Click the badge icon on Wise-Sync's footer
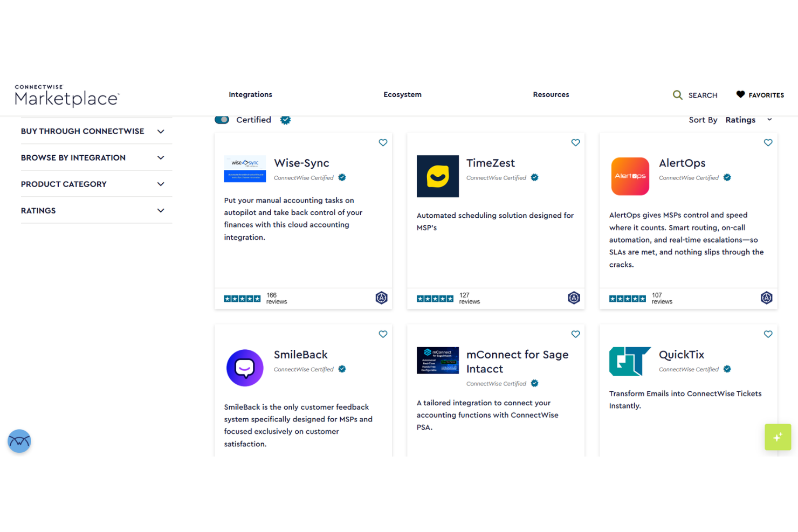This screenshot has width=798, height=532. click(381, 298)
